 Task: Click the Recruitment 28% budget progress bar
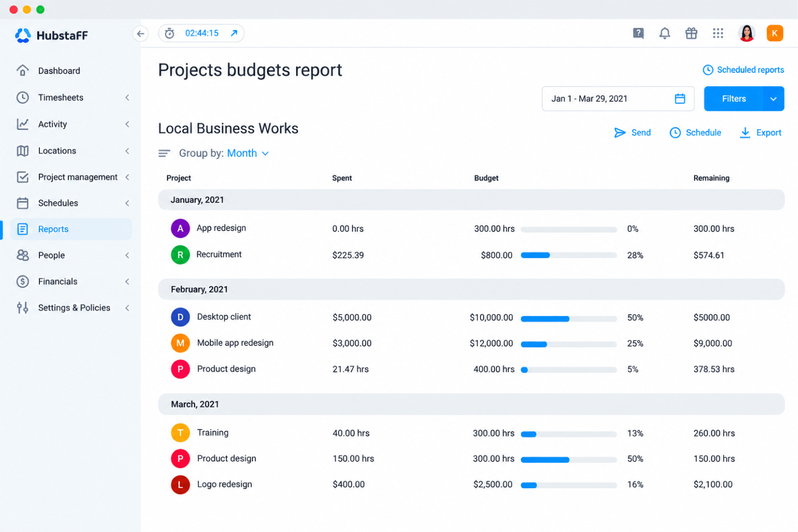pyautogui.click(x=569, y=255)
